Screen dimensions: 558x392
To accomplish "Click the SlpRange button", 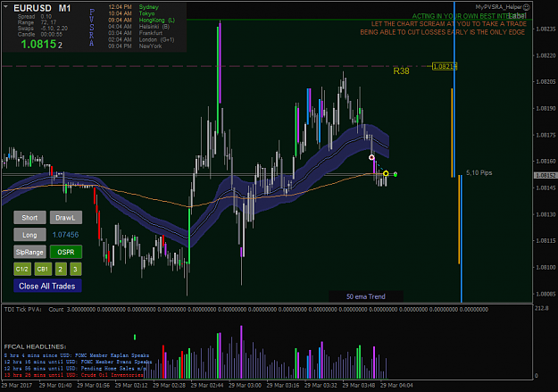I will 29,252.
